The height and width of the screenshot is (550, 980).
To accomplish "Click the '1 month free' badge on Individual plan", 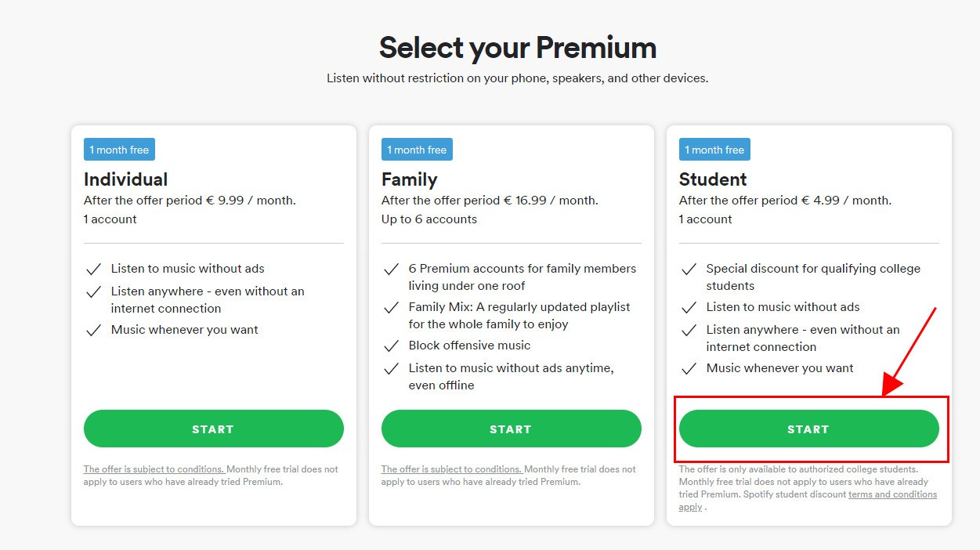I will [x=119, y=149].
